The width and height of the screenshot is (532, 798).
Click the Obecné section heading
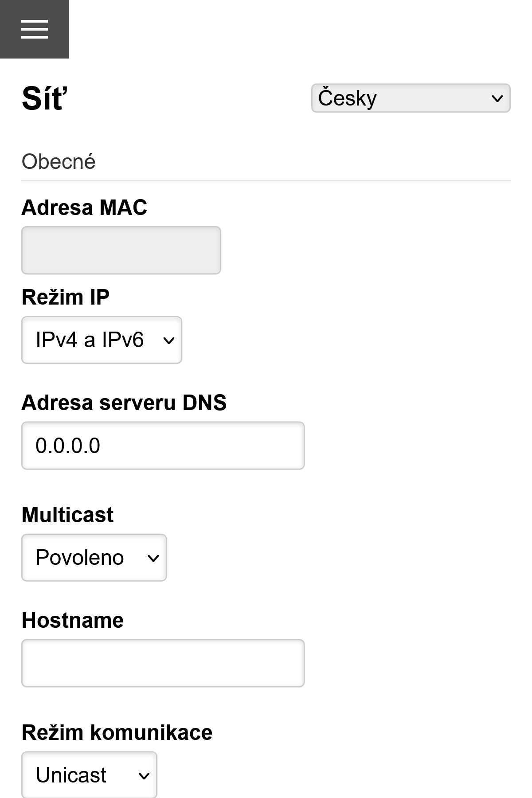tap(58, 161)
